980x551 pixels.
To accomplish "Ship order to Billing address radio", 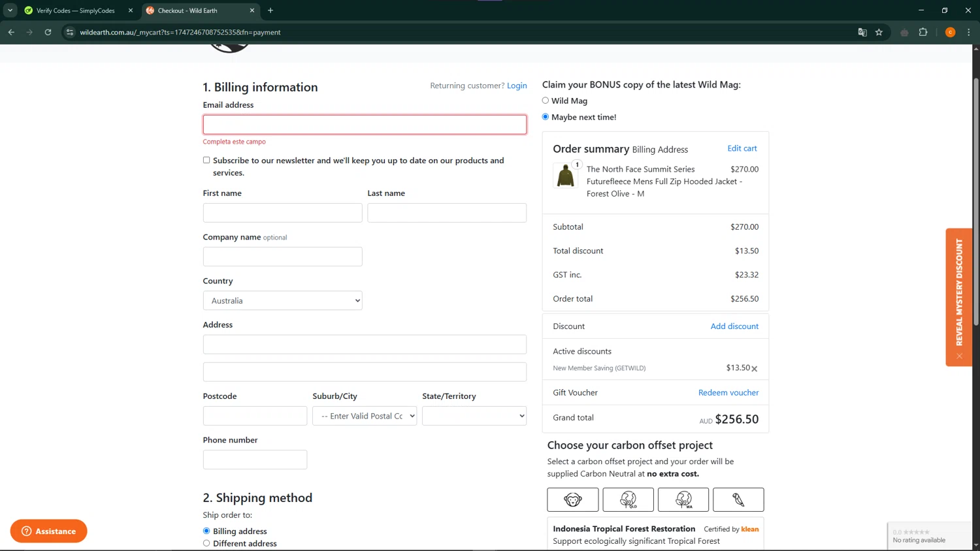I will click(206, 531).
